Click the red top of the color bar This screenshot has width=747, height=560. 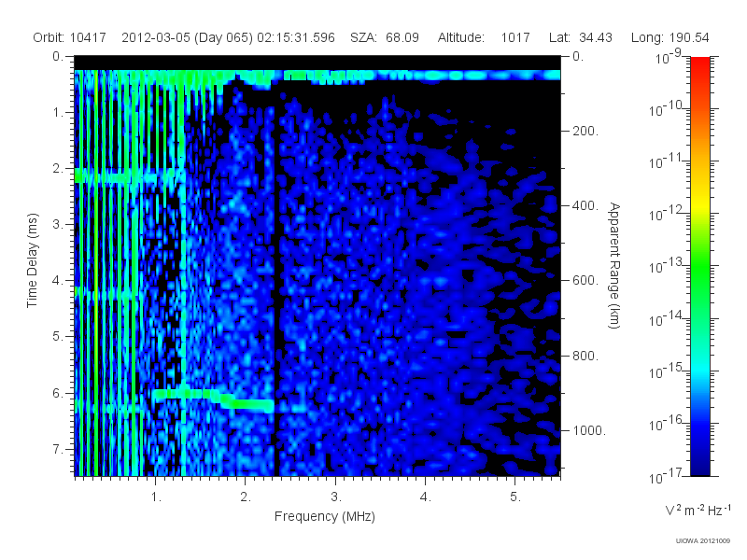[699, 64]
